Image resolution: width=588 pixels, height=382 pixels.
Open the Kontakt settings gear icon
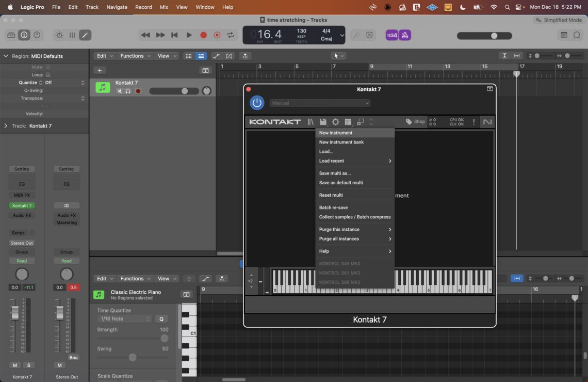335,121
